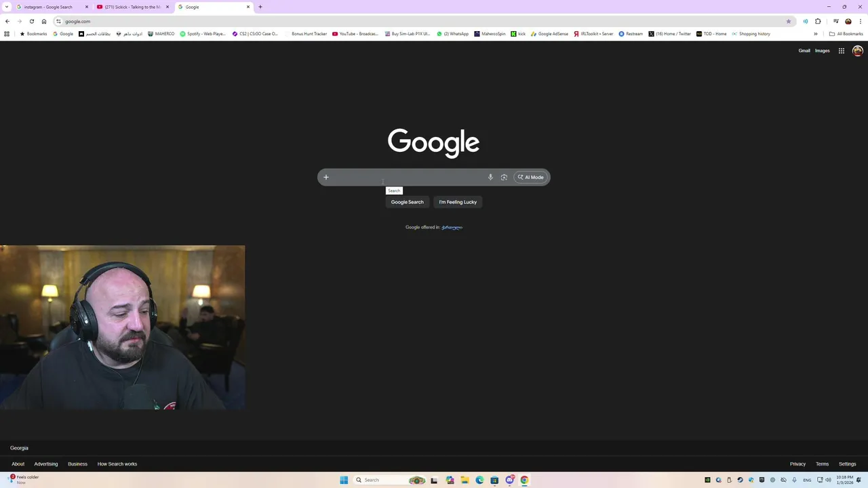Show hidden bookmarks via double chevron
Image resolution: width=868 pixels, height=488 pixels.
(x=816, y=34)
